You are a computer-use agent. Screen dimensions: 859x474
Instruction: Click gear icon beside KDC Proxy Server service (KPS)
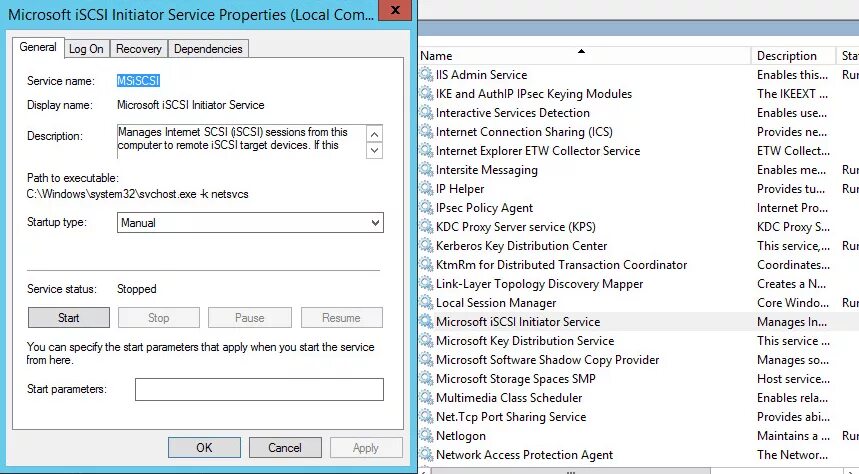426,226
